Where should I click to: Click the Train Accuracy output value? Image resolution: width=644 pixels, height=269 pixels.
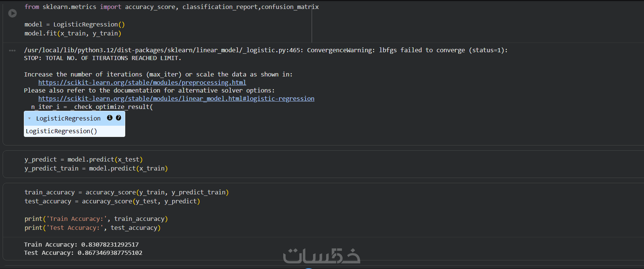click(110, 245)
